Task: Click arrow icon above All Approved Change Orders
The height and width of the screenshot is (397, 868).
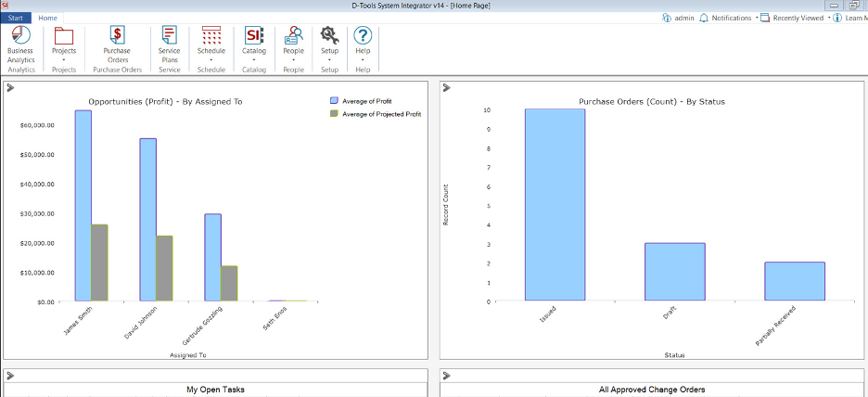Action: click(447, 376)
